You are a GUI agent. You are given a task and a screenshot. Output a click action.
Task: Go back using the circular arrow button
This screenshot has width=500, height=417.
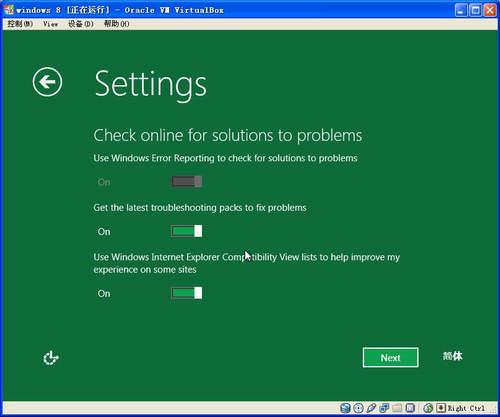(47, 82)
